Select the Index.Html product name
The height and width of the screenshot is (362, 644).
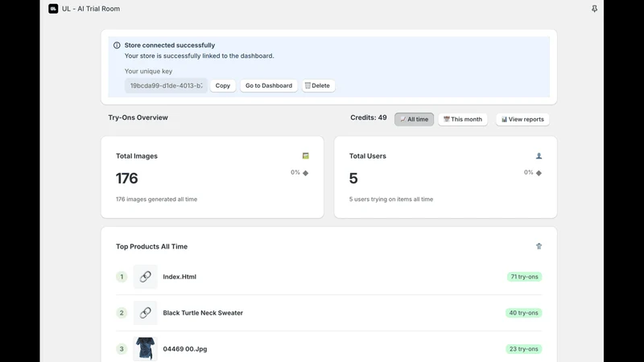tap(180, 277)
